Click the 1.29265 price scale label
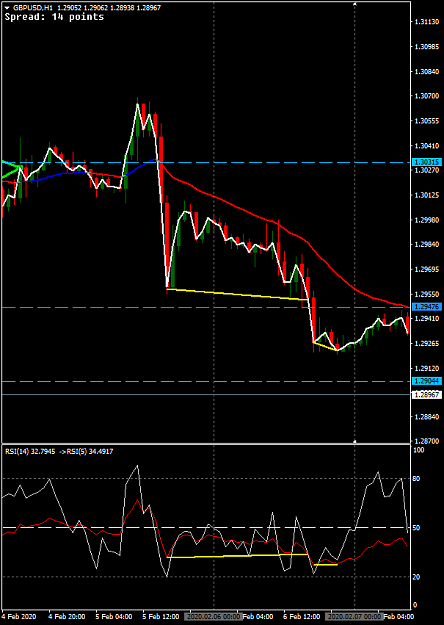This screenshot has width=444, height=625. (426, 343)
